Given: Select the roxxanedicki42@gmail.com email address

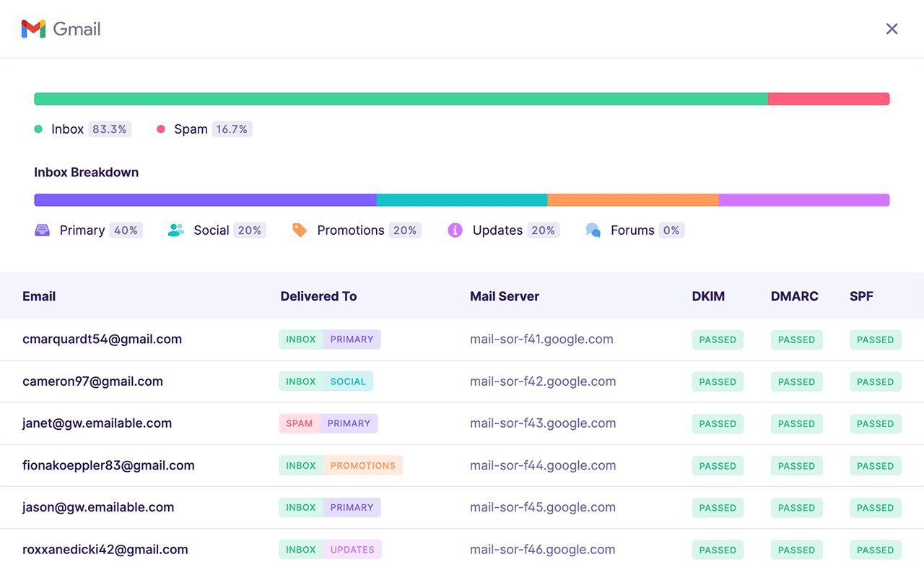Looking at the screenshot, I should [x=105, y=550].
